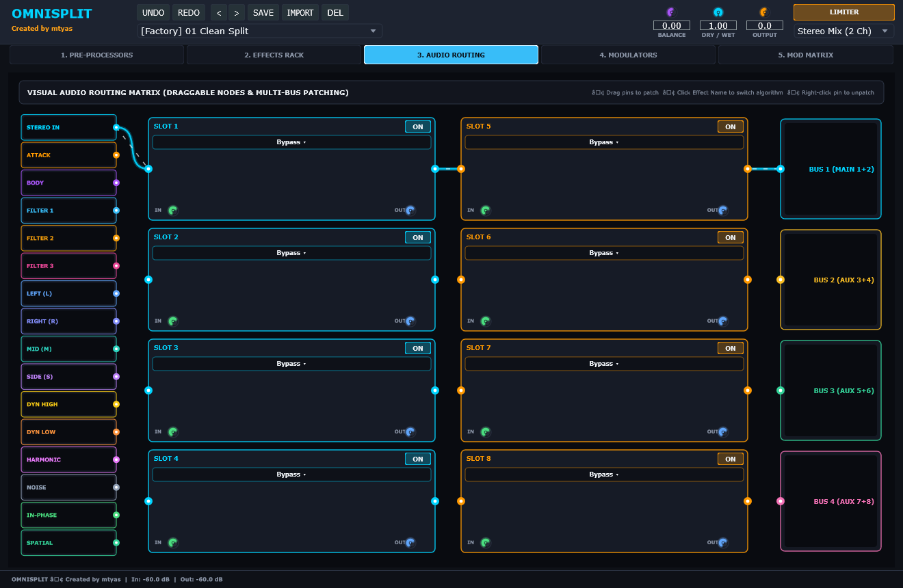Viewport: 903px width, 588px height.
Task: Open Slot 7 Bypass algorithm dropdown
Action: point(604,364)
